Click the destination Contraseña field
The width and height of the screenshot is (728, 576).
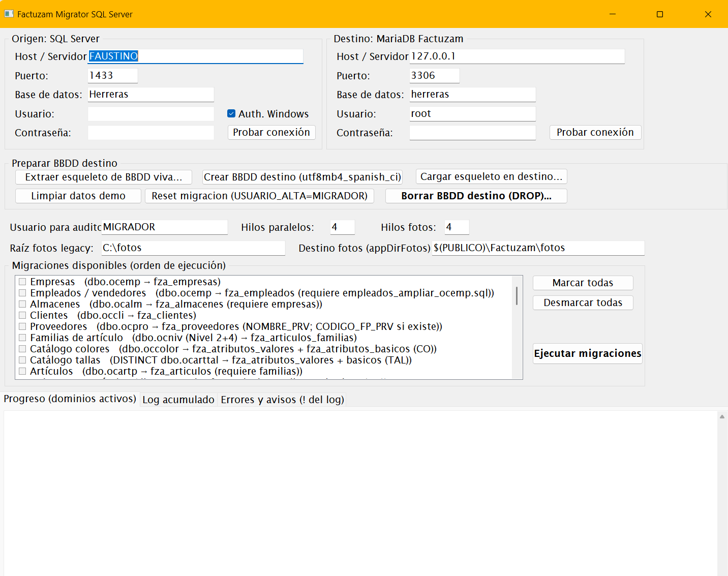tap(473, 132)
